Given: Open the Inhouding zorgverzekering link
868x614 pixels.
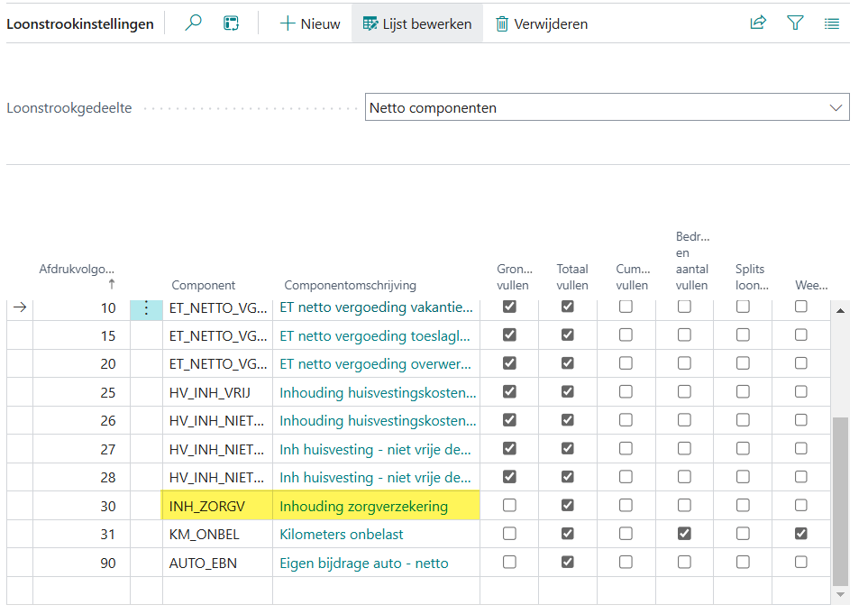Looking at the screenshot, I should pyautogui.click(x=363, y=506).
